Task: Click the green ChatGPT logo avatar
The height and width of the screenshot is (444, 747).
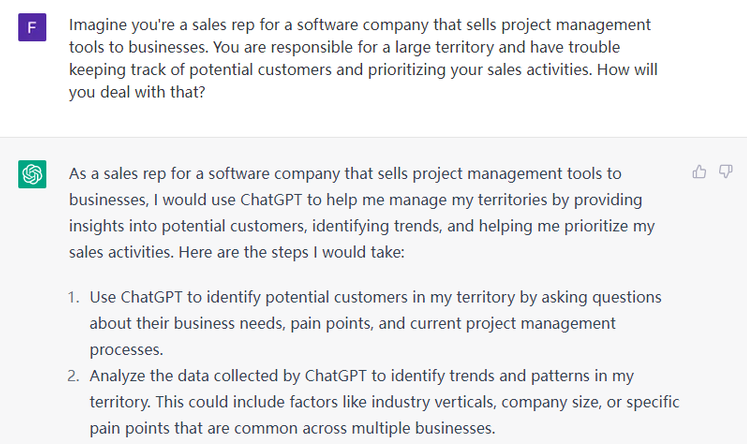Action: click(x=32, y=175)
